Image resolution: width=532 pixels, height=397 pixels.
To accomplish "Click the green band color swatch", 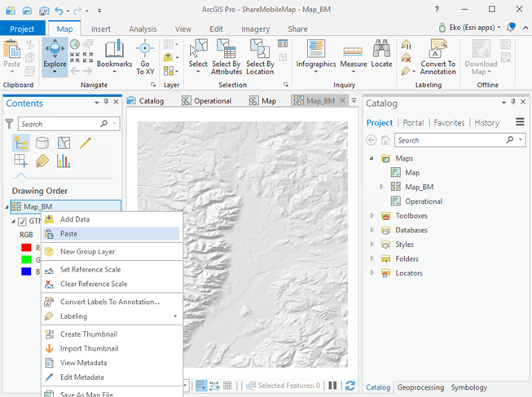I will (26, 259).
